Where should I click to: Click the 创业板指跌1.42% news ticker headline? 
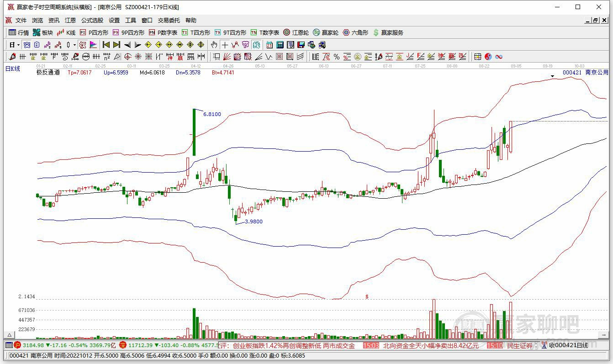[x=294, y=346]
